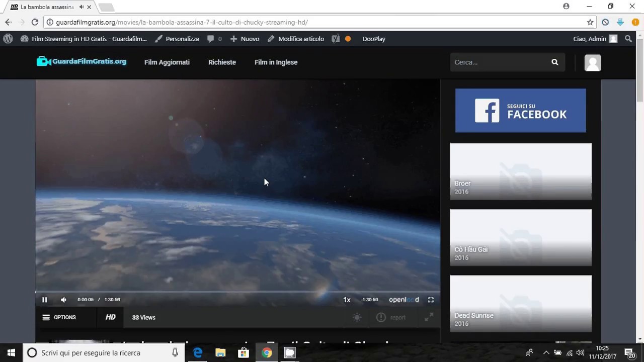Open the GuardaFilmGratis.org logo home
The width and height of the screenshot is (644, 362).
tap(82, 61)
